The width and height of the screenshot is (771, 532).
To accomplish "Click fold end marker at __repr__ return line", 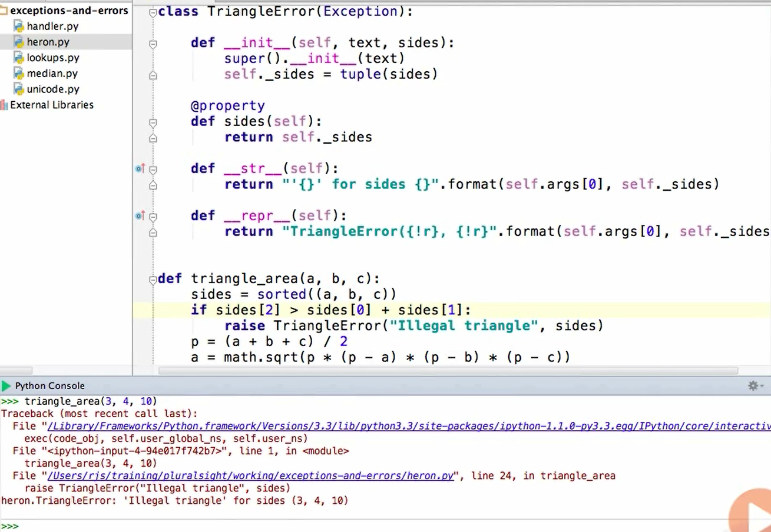I will (153, 232).
